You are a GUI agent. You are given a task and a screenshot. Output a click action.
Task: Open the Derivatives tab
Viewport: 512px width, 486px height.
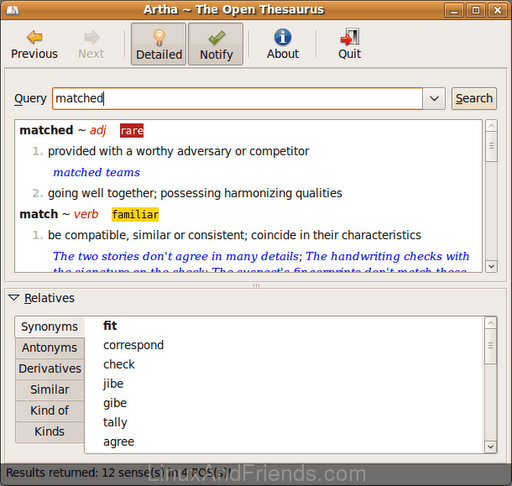coord(49,369)
